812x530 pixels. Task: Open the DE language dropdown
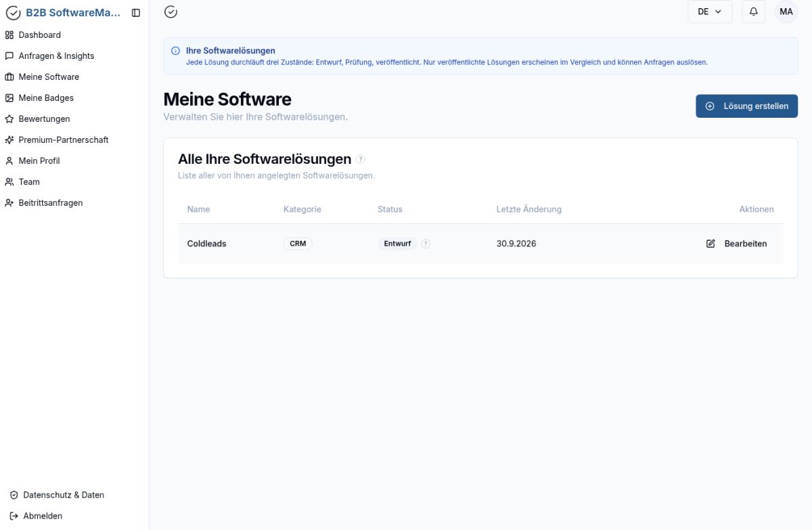click(x=710, y=12)
